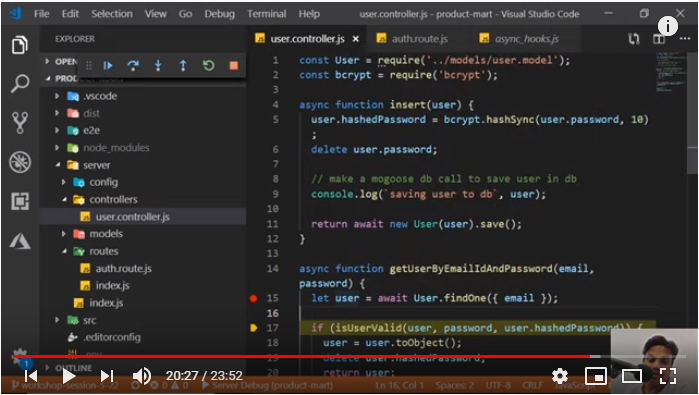This screenshot has width=699, height=395.
Task: Open the Explorer view in activity bar
Action: point(20,45)
